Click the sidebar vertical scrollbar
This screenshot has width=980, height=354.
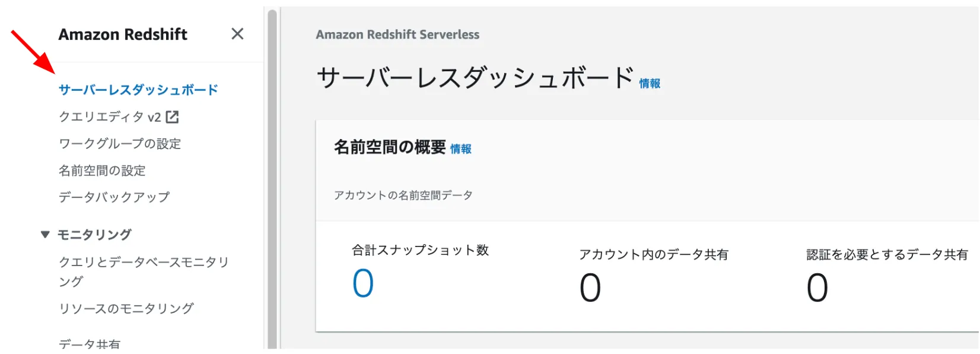[x=272, y=178]
